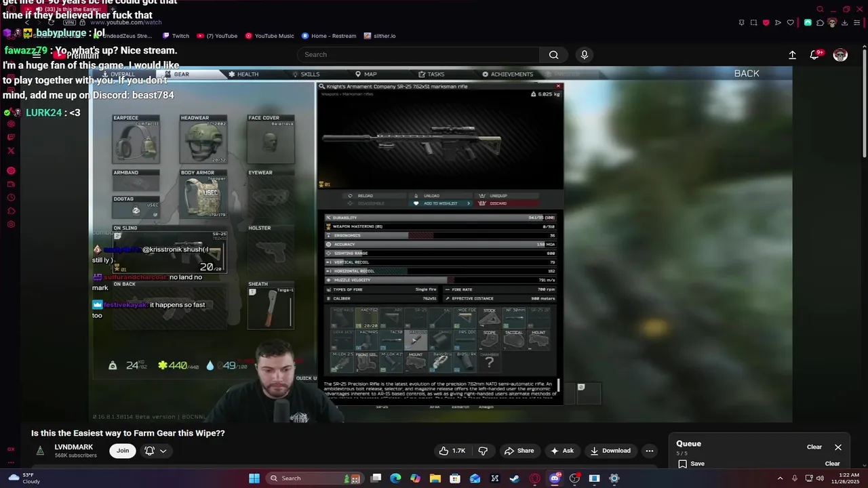Open browser snapshot tool icon
Viewport: 868px width, 488px height.
tap(753, 22)
